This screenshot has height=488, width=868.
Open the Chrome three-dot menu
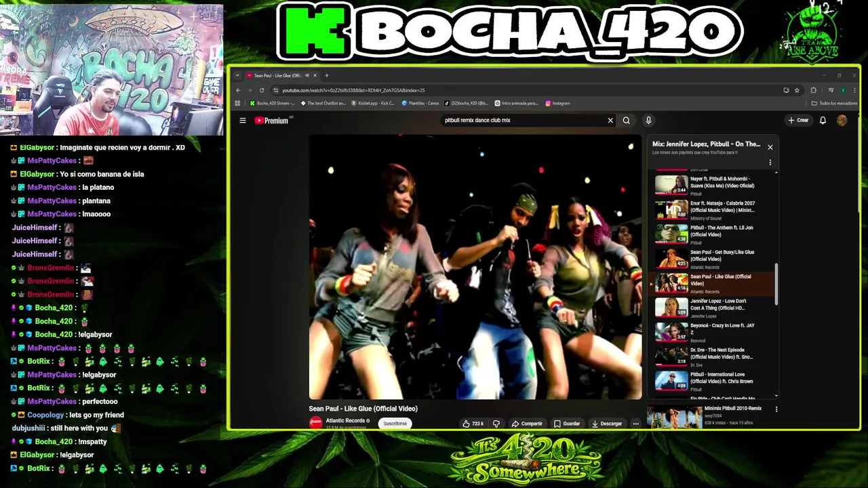point(853,90)
